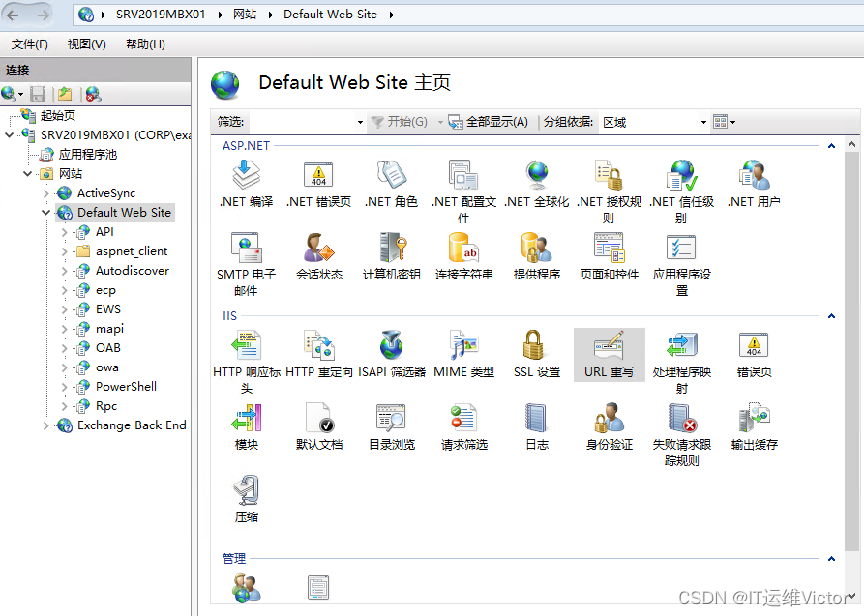
Task: Open .NET 授权规则 feature
Action: coord(609,191)
